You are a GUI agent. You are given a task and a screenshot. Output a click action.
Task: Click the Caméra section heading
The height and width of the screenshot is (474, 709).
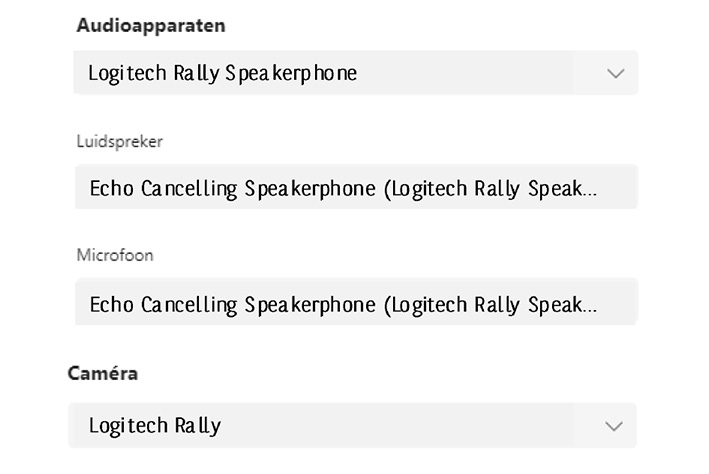(103, 373)
